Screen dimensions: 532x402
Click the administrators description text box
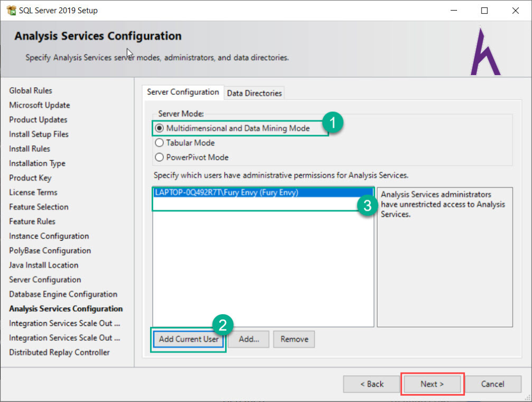tap(445, 257)
